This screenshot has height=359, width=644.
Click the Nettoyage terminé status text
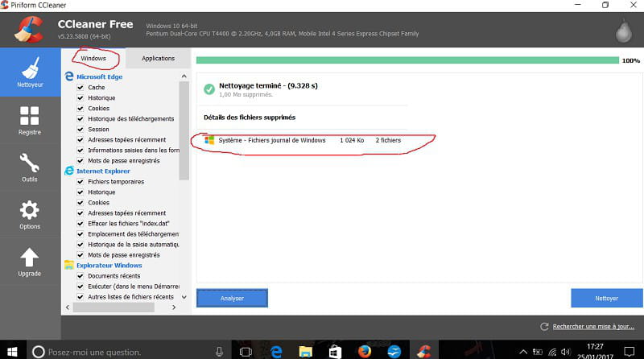point(268,86)
